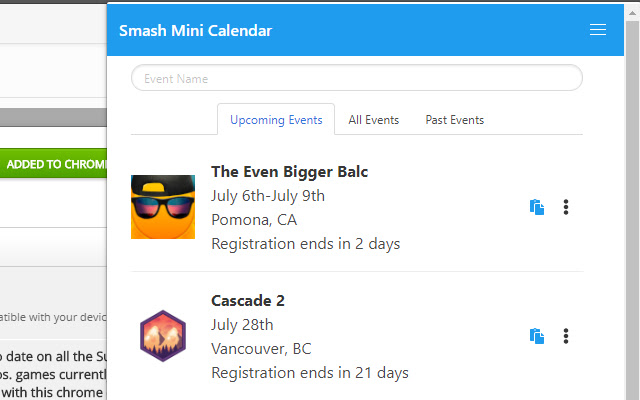Click the Pomona, CA location text

(x=254, y=220)
